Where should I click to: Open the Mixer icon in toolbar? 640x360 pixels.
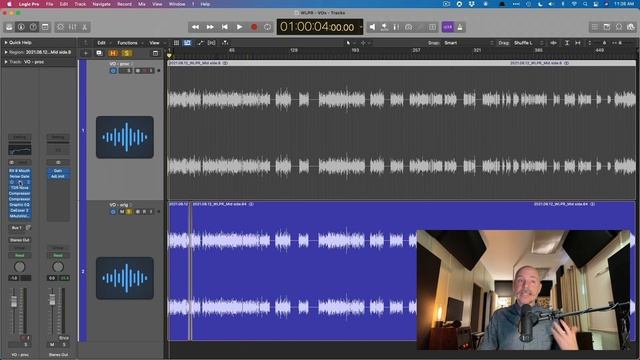pyautogui.click(x=73, y=27)
